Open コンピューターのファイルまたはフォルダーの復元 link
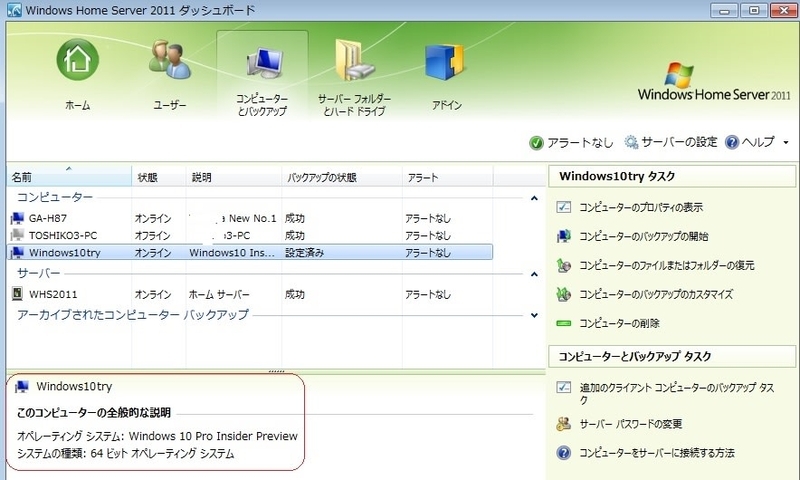The height and width of the screenshot is (480, 800). (666, 265)
